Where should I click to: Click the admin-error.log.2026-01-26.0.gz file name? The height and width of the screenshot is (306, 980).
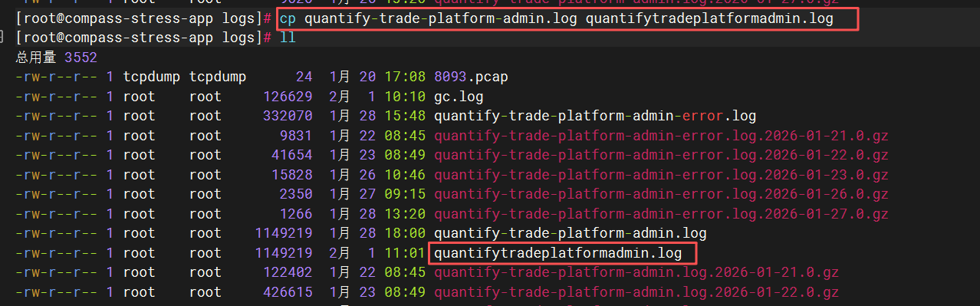point(661,194)
